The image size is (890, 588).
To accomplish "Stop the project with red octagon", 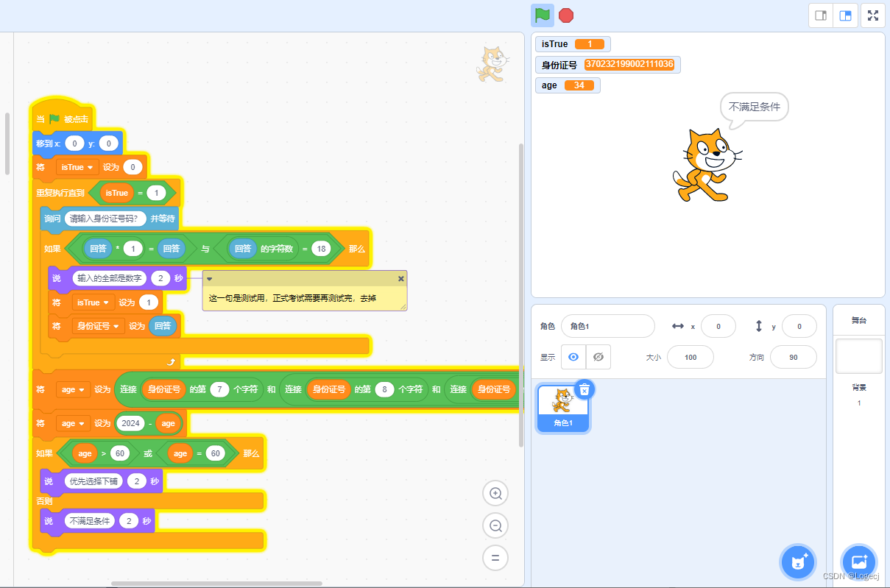I will (x=566, y=15).
